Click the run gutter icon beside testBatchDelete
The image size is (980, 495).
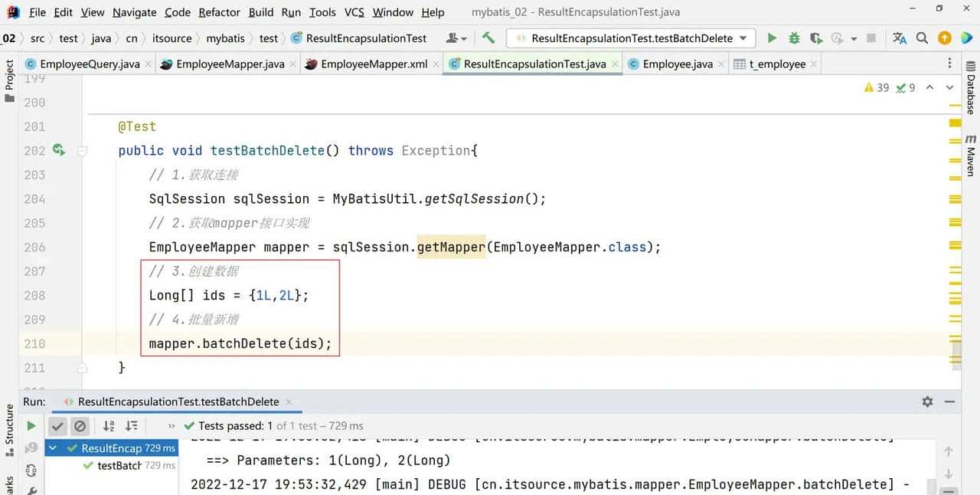tap(59, 150)
